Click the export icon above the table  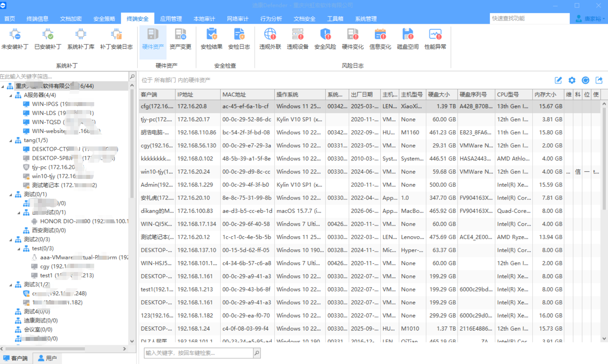pyautogui.click(x=599, y=80)
